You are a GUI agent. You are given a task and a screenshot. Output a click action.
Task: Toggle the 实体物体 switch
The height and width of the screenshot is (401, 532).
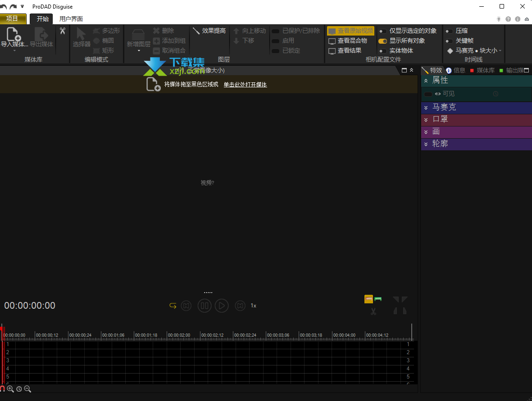point(383,51)
